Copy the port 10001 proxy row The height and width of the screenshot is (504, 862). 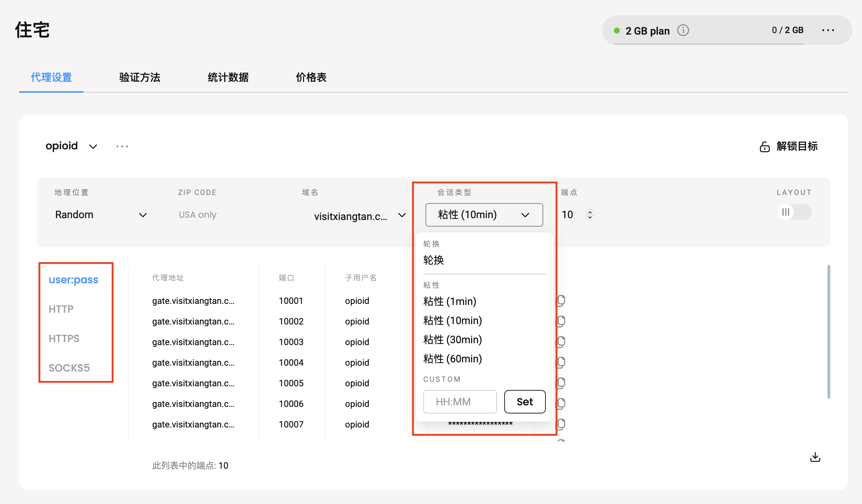561,301
